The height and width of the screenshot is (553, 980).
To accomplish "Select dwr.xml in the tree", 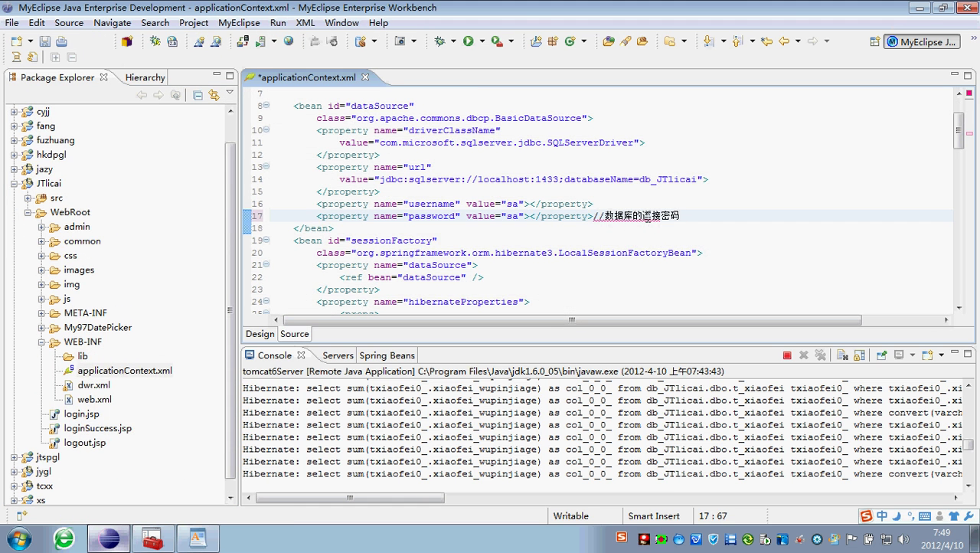I will [93, 385].
